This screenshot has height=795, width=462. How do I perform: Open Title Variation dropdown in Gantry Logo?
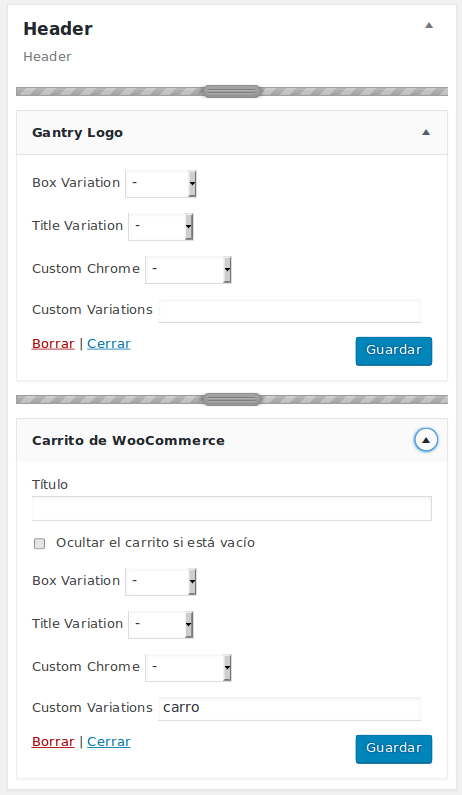coord(161,226)
